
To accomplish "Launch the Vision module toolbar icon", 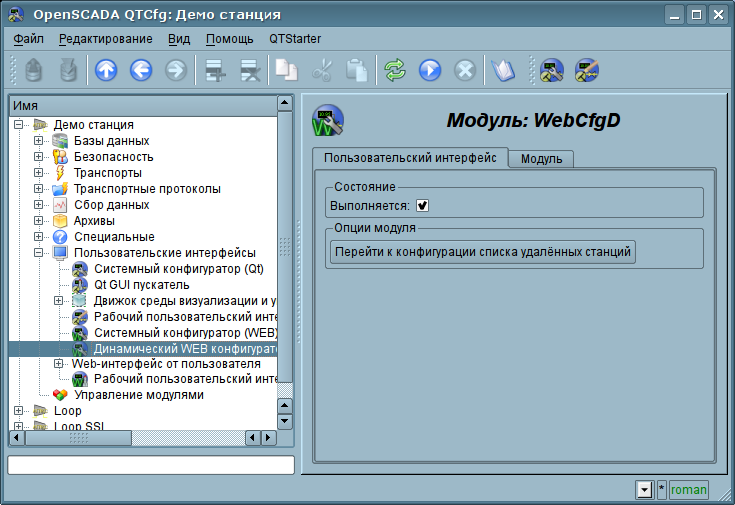I will [587, 70].
